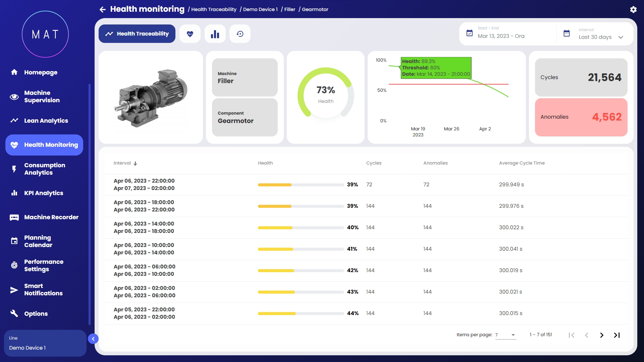
Task: Click the history clock icon button
Action: pyautogui.click(x=240, y=34)
